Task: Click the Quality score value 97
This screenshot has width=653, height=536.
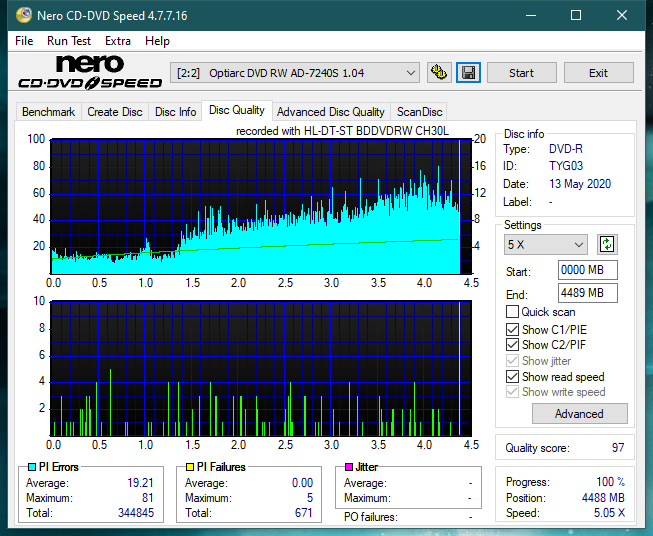Action: point(618,448)
